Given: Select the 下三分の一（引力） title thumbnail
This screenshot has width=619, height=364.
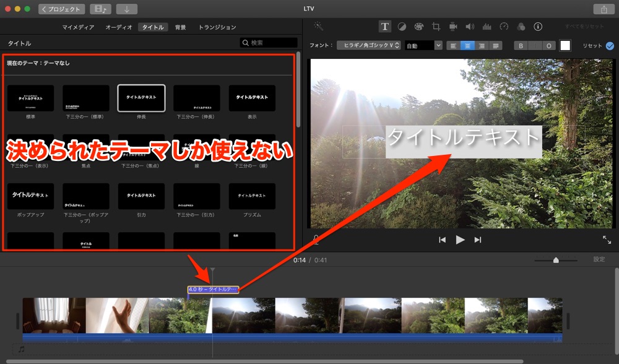Looking at the screenshot, I should [x=197, y=196].
